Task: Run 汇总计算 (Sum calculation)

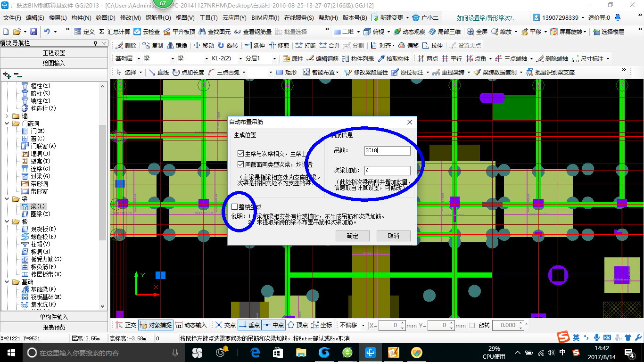Action: (115, 32)
